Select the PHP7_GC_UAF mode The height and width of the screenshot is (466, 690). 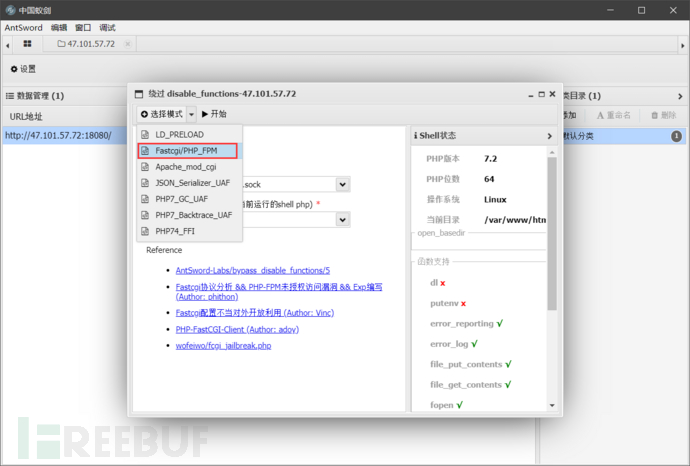[190, 199]
